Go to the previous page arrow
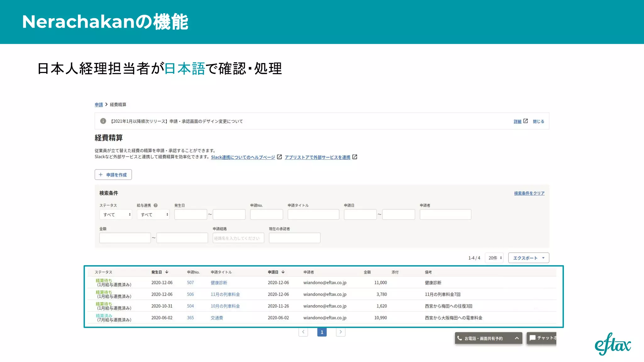Image resolution: width=644 pixels, height=362 pixels. point(303,332)
